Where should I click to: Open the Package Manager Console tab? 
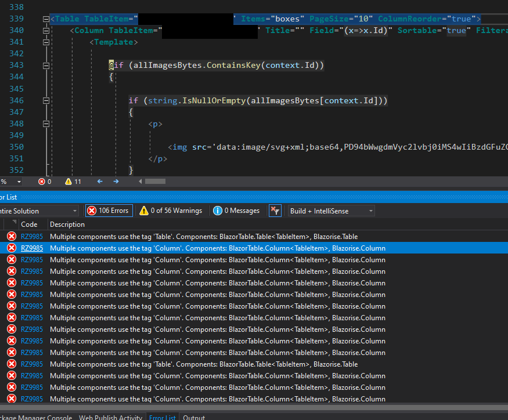pos(34,417)
